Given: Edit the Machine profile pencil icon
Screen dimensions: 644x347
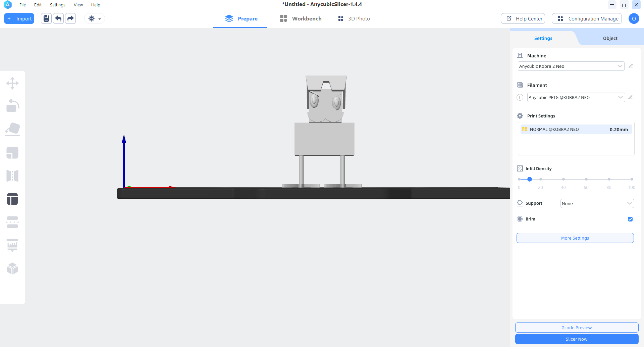Looking at the screenshot, I should coord(631,66).
